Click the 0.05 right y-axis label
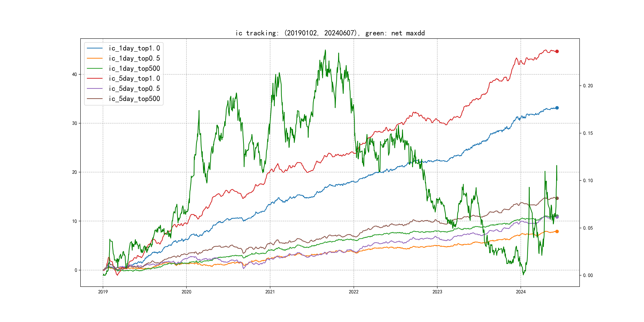Screen dimensions: 644x322 588,228
